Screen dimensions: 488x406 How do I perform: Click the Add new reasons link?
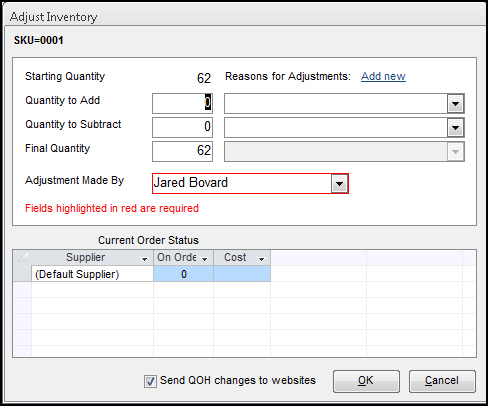pos(383,76)
